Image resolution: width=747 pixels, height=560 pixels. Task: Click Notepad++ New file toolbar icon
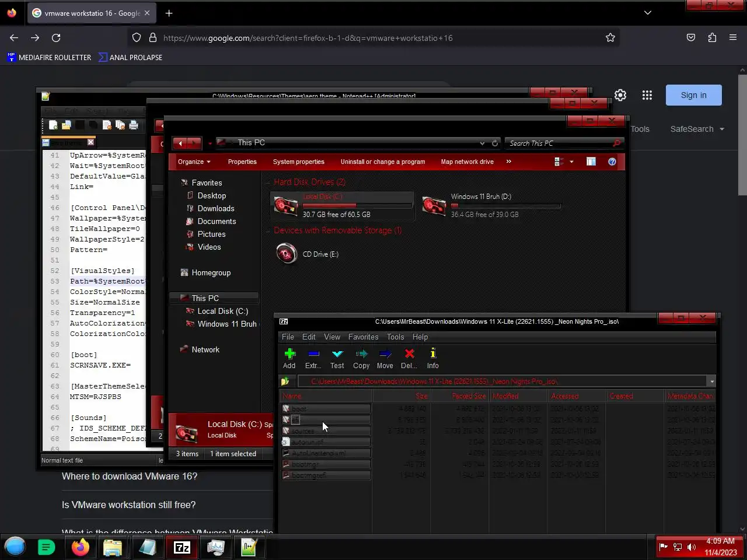53,125
